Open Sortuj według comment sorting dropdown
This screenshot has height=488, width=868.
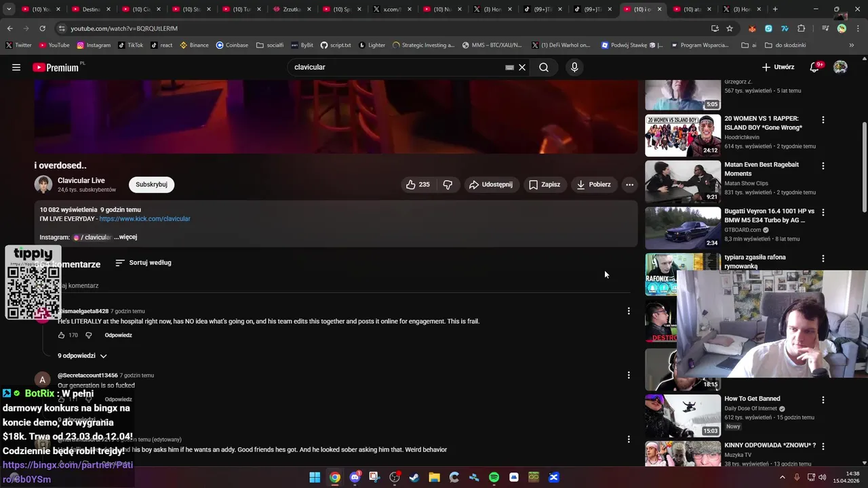[143, 262]
